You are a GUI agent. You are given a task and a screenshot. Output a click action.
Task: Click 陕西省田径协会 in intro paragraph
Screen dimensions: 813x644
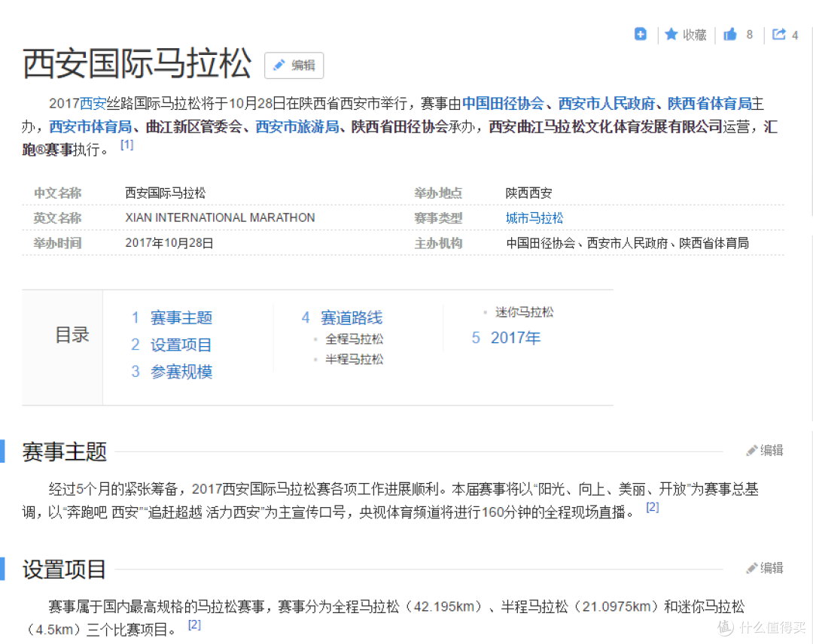click(400, 126)
